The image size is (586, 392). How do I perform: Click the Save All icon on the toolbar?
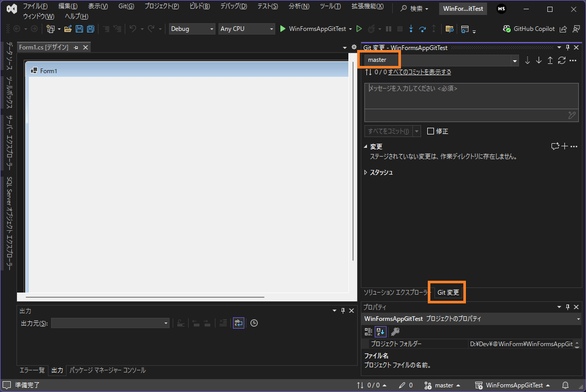[x=90, y=29]
